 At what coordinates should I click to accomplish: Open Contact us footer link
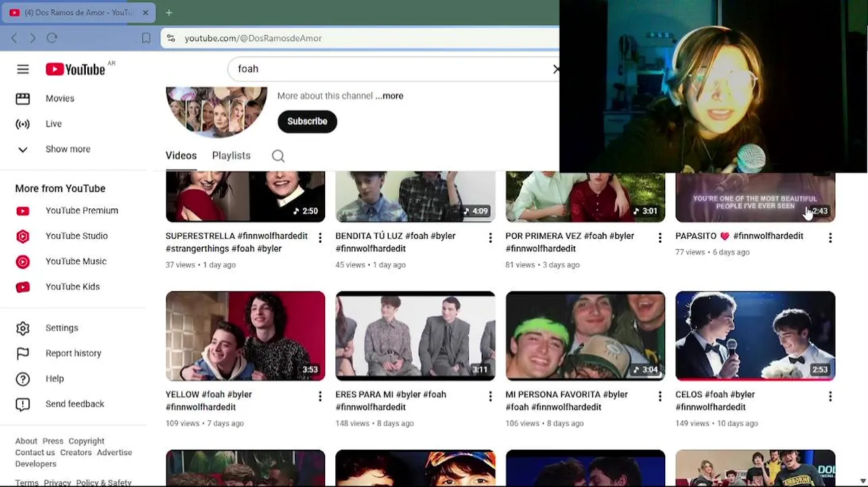tap(35, 453)
